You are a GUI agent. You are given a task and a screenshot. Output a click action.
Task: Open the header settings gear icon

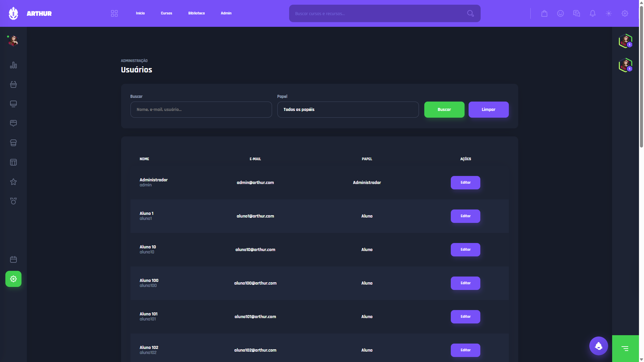tap(625, 13)
